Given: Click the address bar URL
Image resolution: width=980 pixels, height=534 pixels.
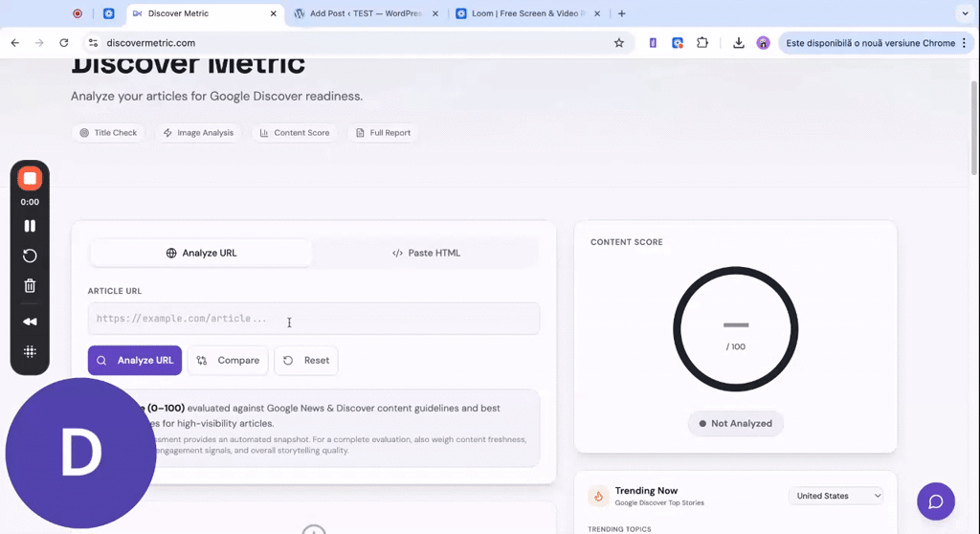Looking at the screenshot, I should [150, 42].
